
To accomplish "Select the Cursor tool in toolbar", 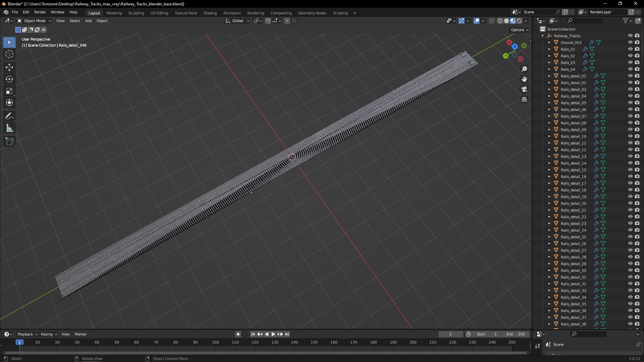I will click(x=9, y=54).
